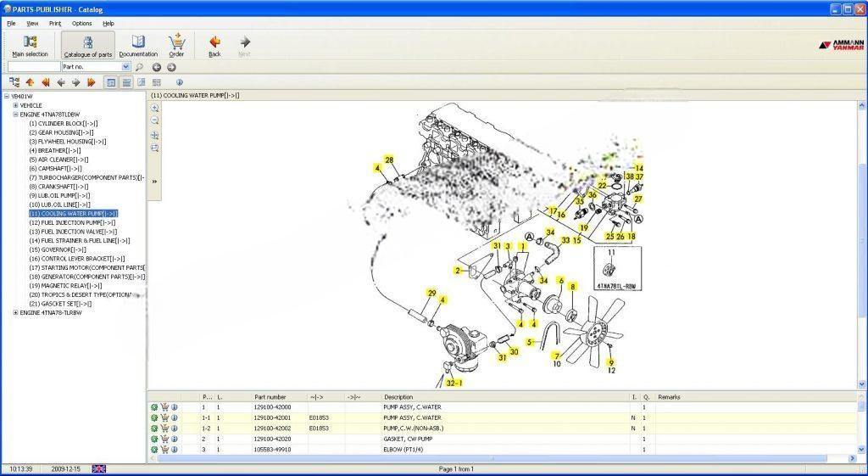Expand ENGINE 4TNA78-TLRBW tree node
This screenshot has height=476, width=868.
coord(15,312)
